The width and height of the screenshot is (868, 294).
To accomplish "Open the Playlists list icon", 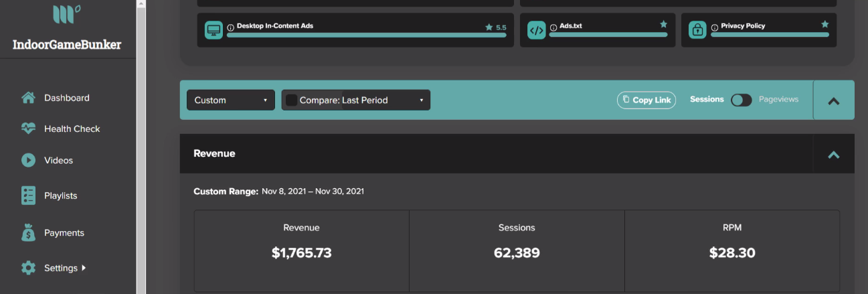I will (x=28, y=196).
